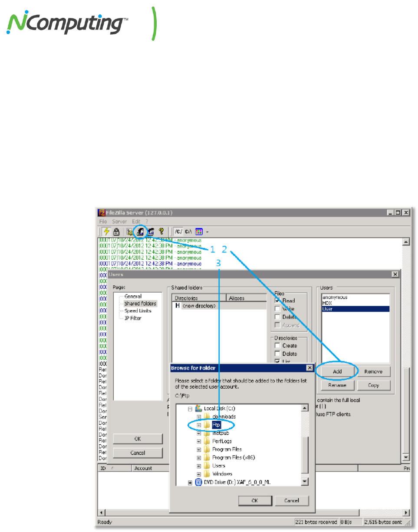Click OK in Browse for Folder dialog
The height and width of the screenshot is (532, 418).
pos(255,500)
